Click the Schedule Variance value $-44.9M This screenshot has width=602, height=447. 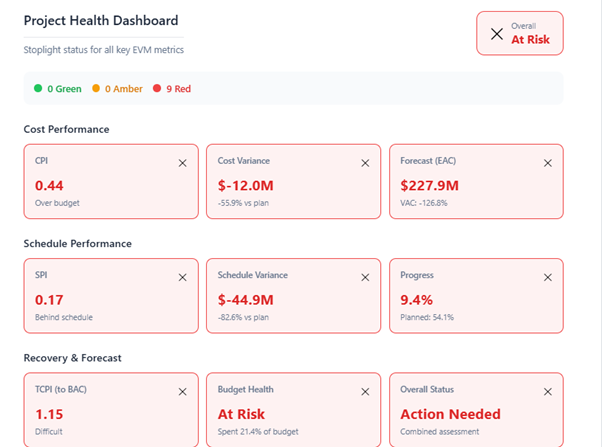[x=245, y=300]
